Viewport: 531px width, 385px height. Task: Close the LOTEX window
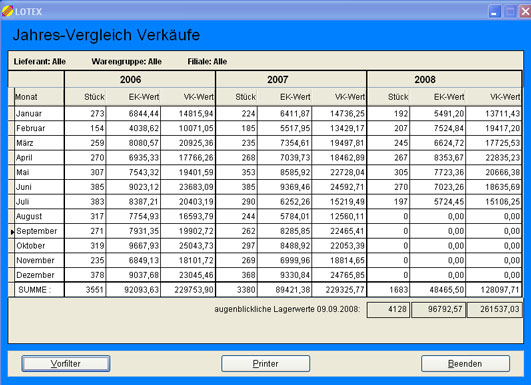[525, 12]
